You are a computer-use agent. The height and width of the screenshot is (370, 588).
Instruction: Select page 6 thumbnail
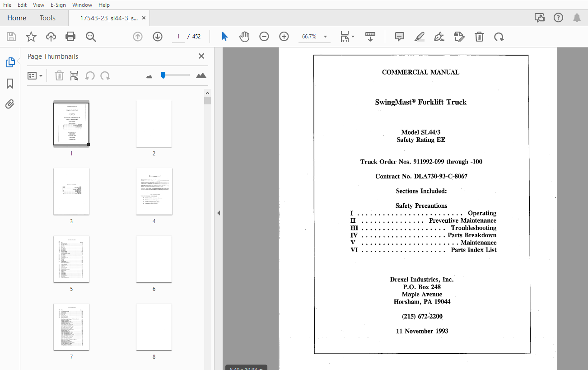154,259
